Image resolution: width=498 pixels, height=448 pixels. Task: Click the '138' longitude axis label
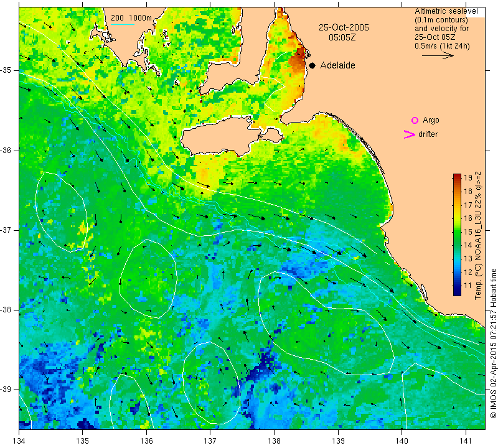pos(274,441)
